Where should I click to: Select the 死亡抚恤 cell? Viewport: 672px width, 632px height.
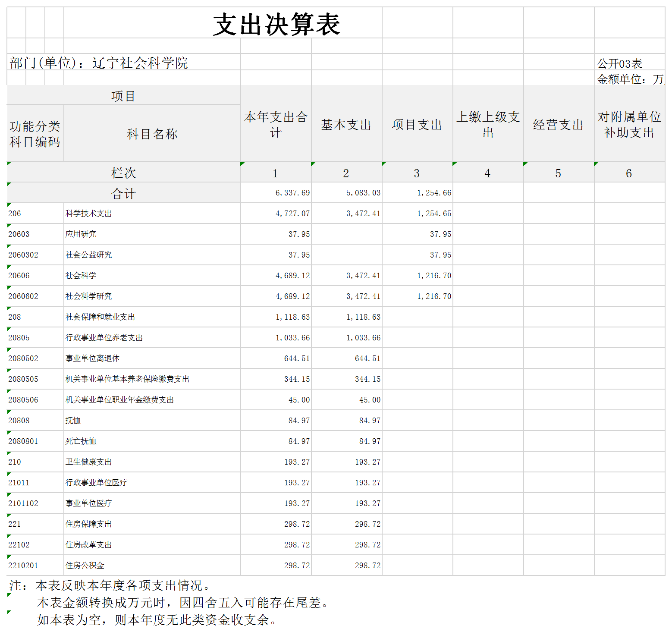pos(152,441)
